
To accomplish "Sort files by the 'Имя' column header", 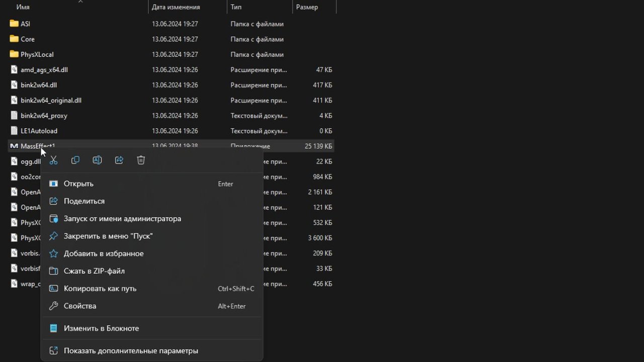I will point(23,7).
